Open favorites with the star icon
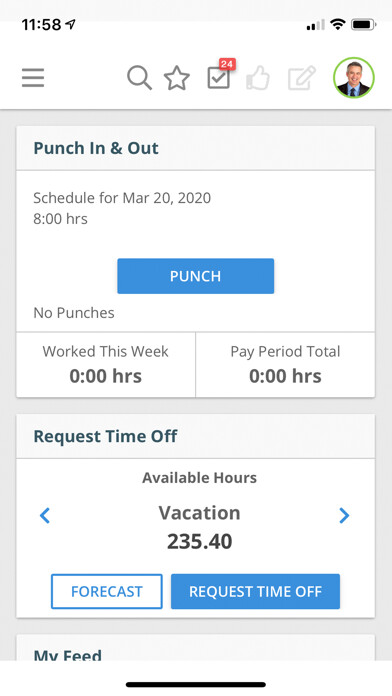This screenshot has width=392, height=696. (x=177, y=78)
